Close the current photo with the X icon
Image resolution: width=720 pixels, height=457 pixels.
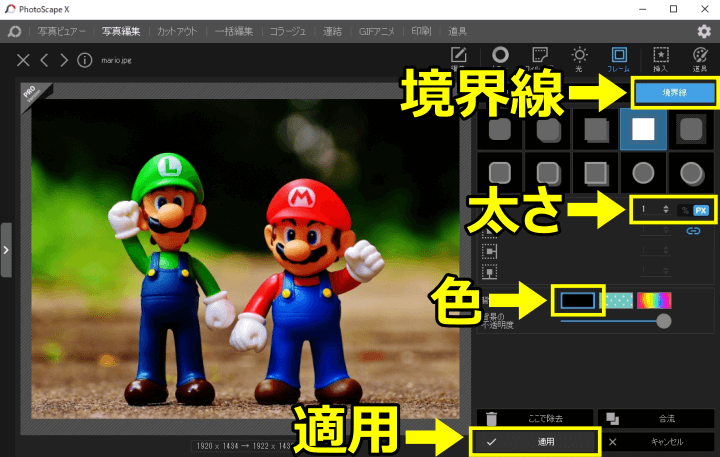[x=23, y=60]
